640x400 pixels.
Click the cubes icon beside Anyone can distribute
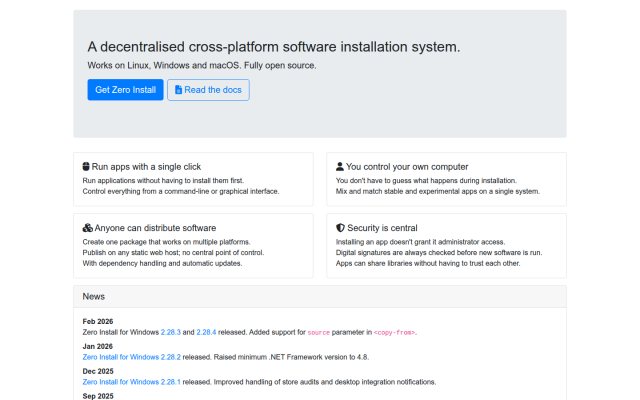(87, 228)
